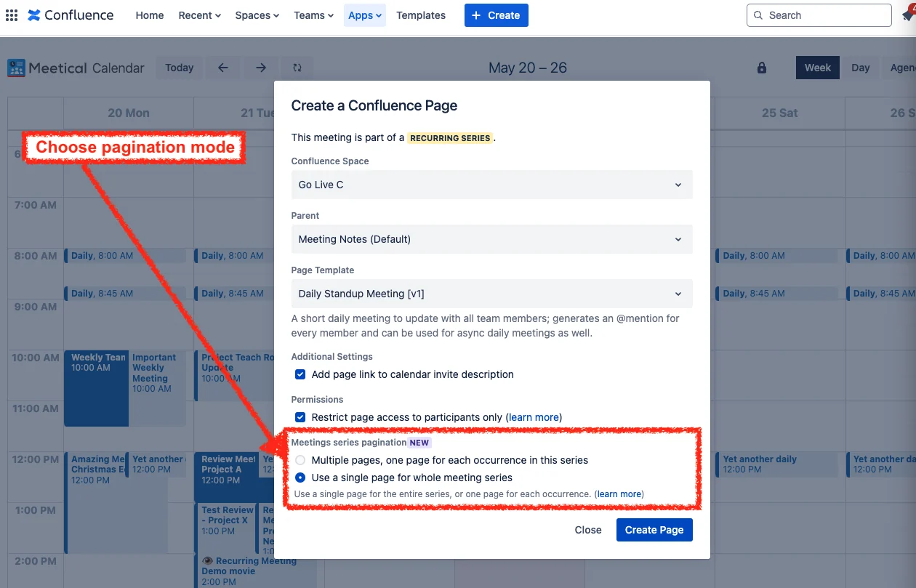Open Test Review Project X event
This screenshot has height=588, width=916.
tap(225, 528)
